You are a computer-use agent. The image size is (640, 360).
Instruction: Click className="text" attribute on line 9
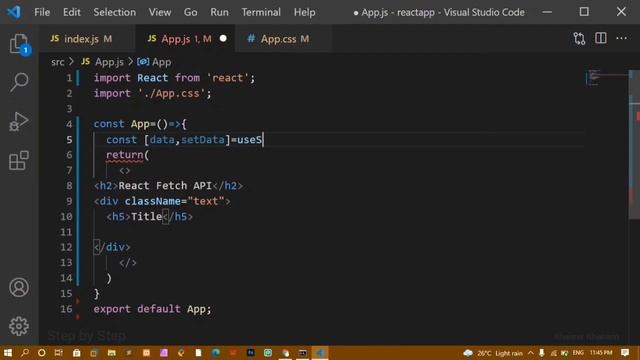(x=174, y=201)
